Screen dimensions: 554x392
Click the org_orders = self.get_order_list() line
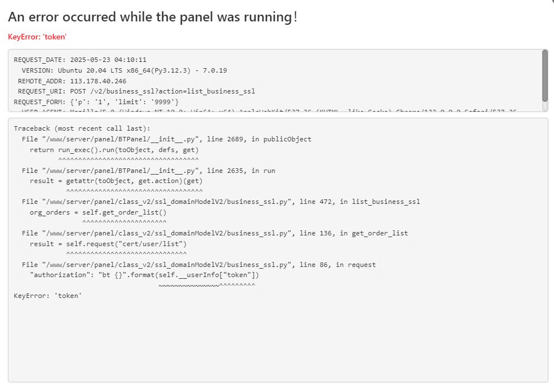tap(98, 212)
